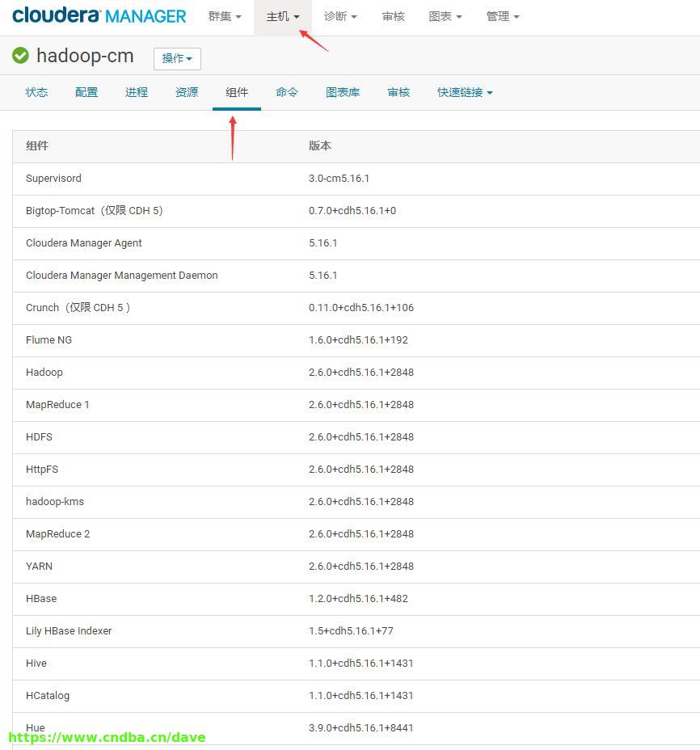Click version 1.2.0+cdh5.16.1+482
700x750 pixels.
(x=358, y=599)
